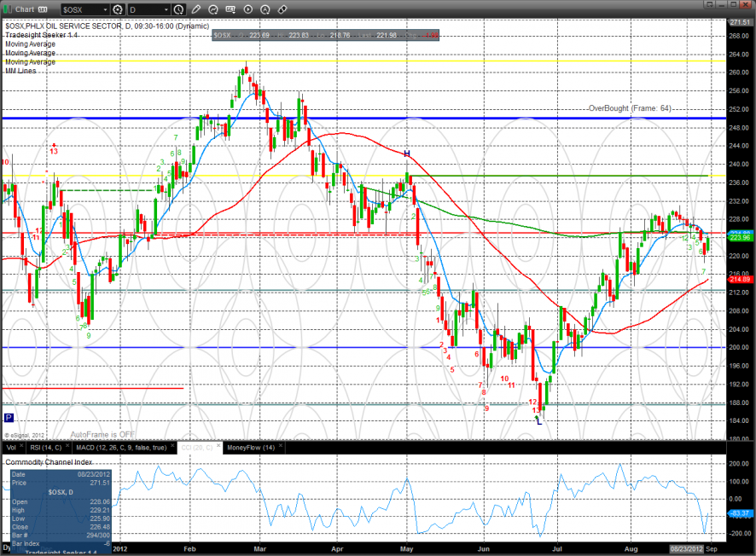This screenshot has width=756, height=556.
Task: Click the circled play icon in toolbar
Action: 249,9
